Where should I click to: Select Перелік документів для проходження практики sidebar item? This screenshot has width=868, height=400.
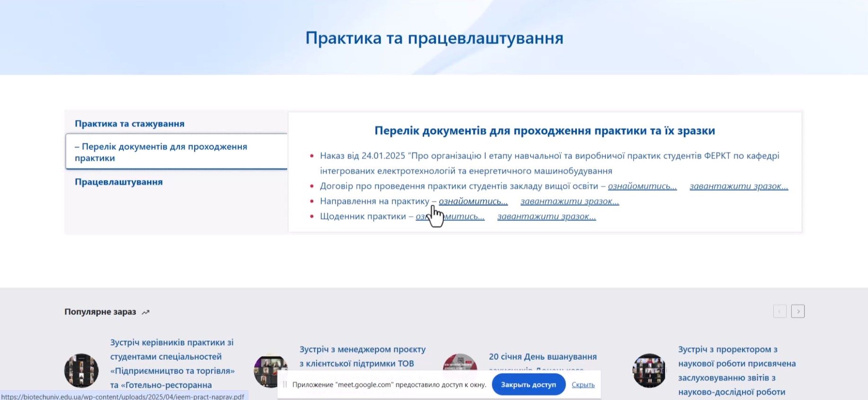tap(161, 152)
